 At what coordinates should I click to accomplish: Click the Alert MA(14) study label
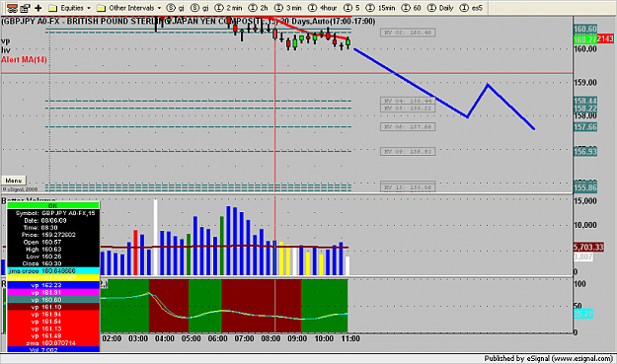[x=24, y=60]
